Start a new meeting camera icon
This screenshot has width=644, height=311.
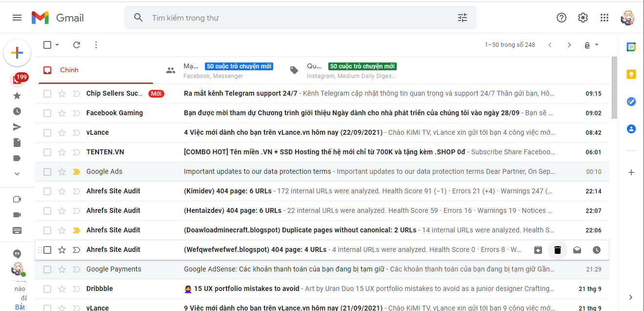(17, 199)
